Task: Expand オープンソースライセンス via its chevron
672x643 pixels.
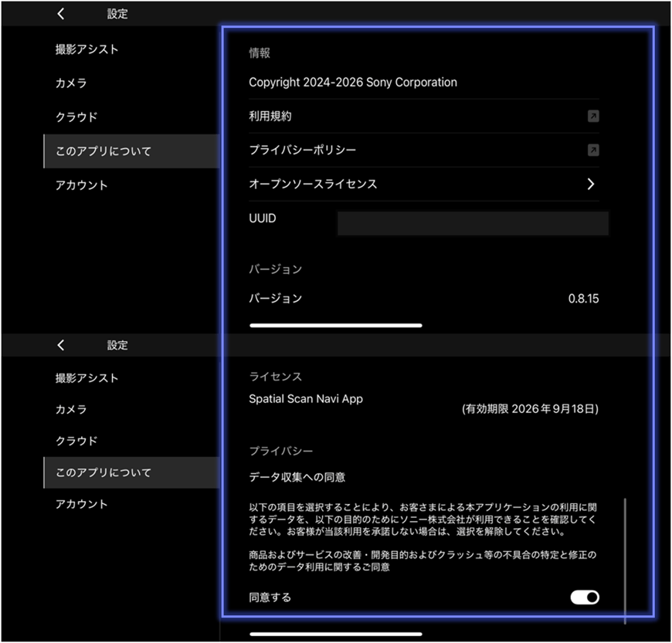Action: [x=591, y=184]
